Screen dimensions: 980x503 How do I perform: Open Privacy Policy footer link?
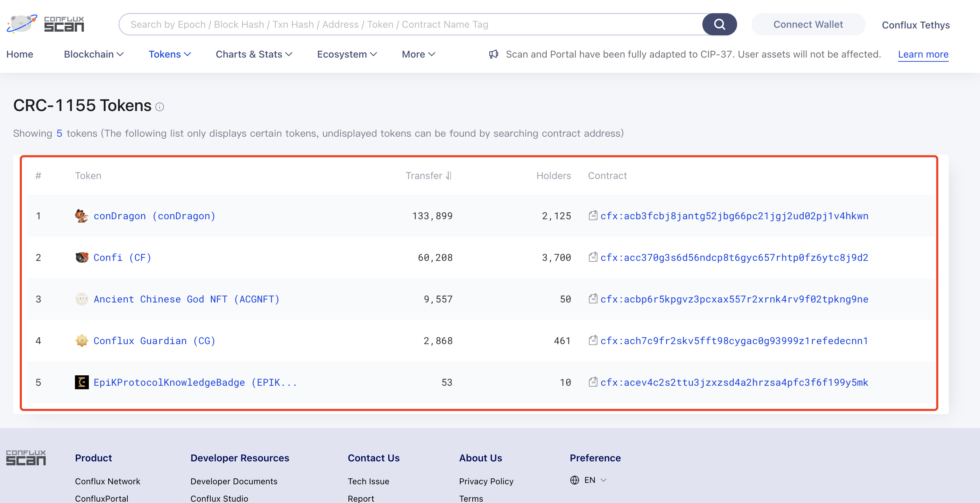click(x=486, y=481)
